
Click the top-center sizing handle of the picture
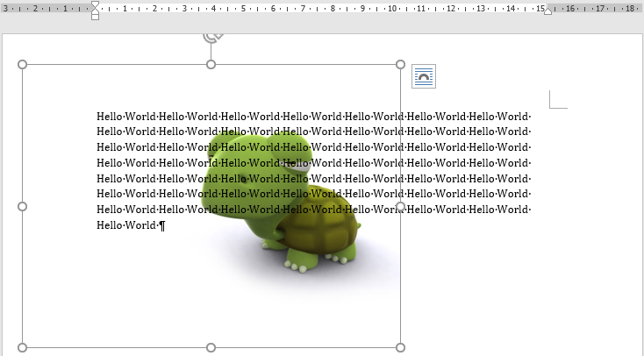click(x=211, y=65)
